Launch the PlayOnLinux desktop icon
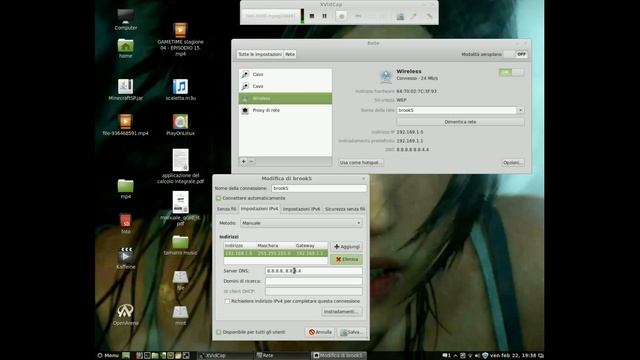640x360 pixels. [180, 124]
